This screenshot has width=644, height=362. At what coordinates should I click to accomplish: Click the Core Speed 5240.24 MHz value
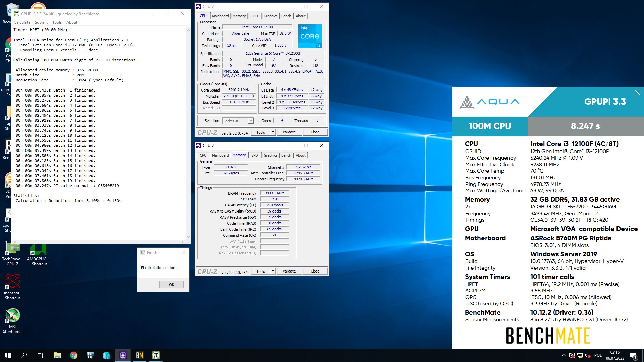[x=239, y=90]
